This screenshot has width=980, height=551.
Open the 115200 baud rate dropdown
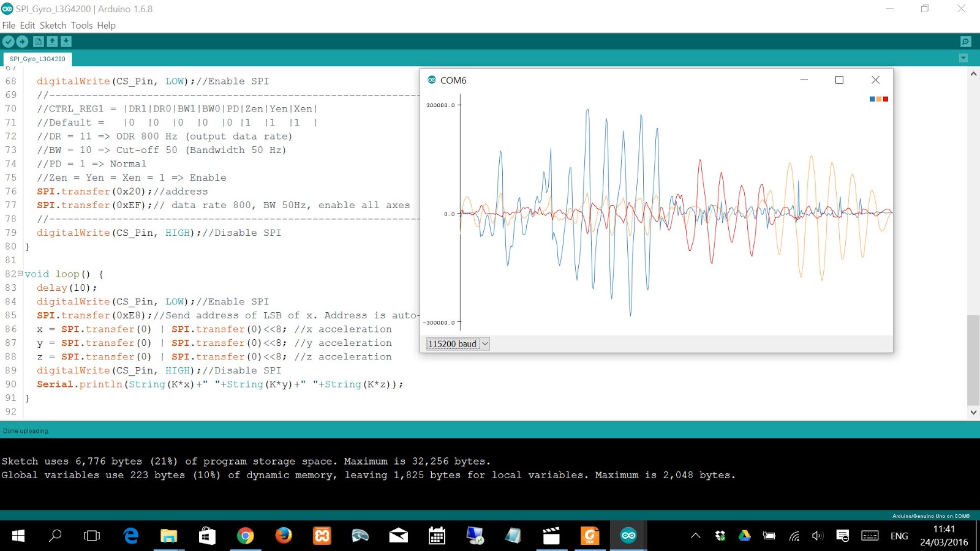[458, 344]
